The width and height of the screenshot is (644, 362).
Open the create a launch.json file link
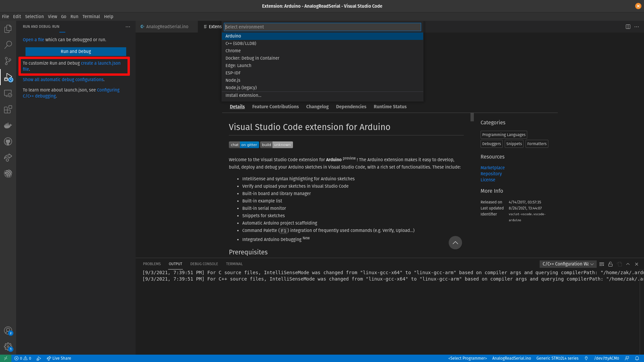pos(100,63)
